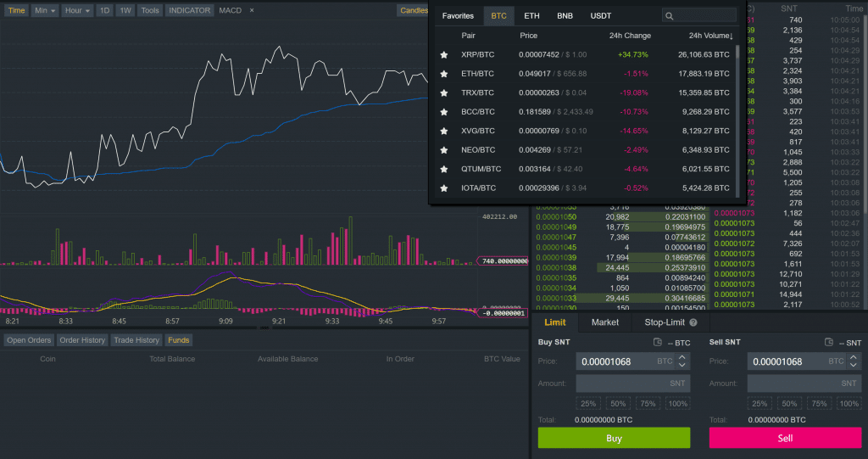Click the green Buy button

pyautogui.click(x=614, y=438)
